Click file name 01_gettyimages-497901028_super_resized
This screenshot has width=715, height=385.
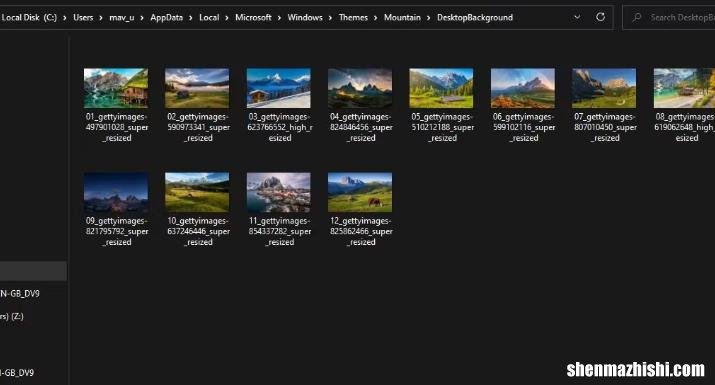[117, 127]
